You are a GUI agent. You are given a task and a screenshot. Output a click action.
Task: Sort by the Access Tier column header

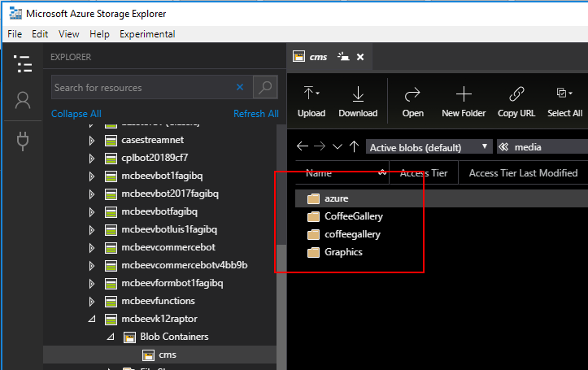click(424, 173)
